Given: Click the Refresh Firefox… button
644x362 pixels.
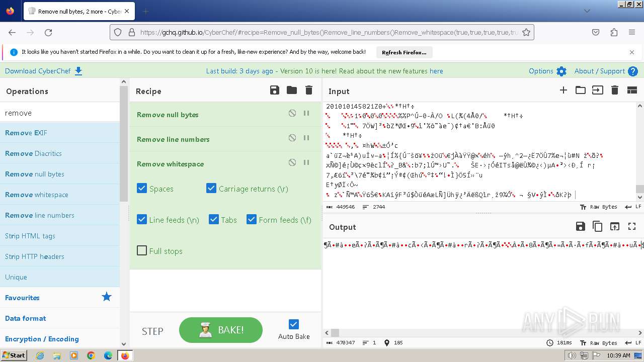Looking at the screenshot, I should click(404, 52).
